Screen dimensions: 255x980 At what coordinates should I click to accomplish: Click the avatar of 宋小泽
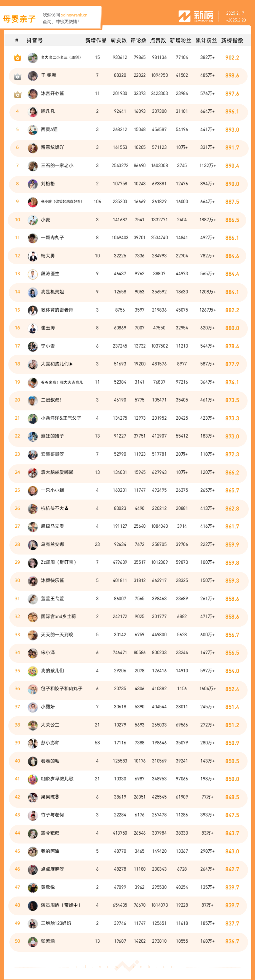(32, 653)
